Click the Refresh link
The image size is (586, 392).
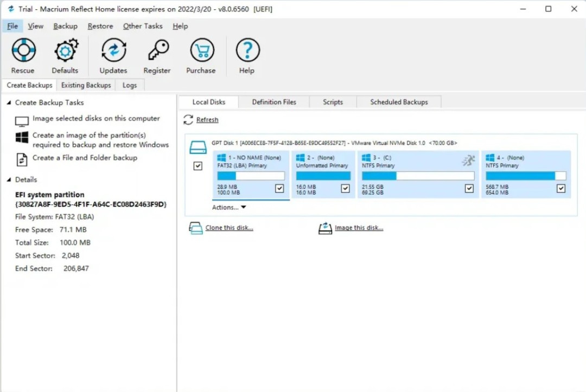click(207, 119)
